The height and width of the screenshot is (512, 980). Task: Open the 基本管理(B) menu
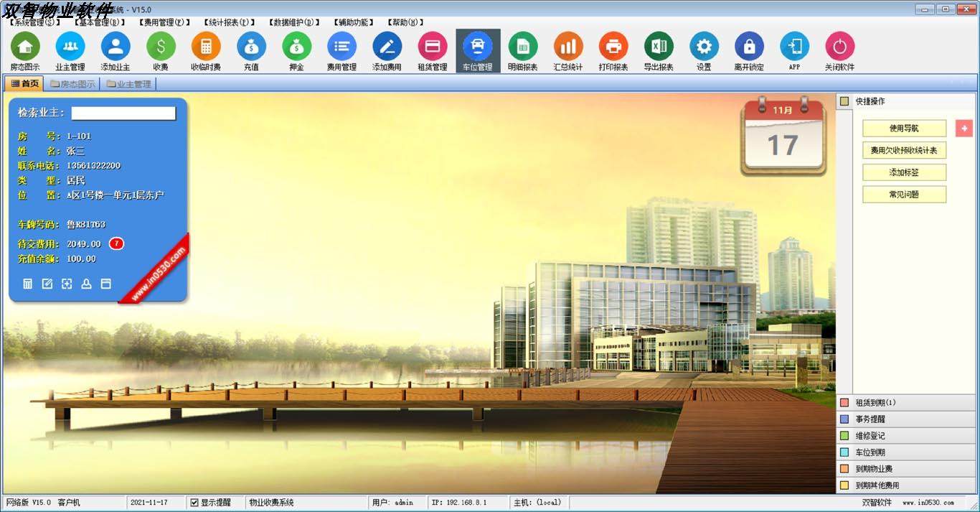99,22
